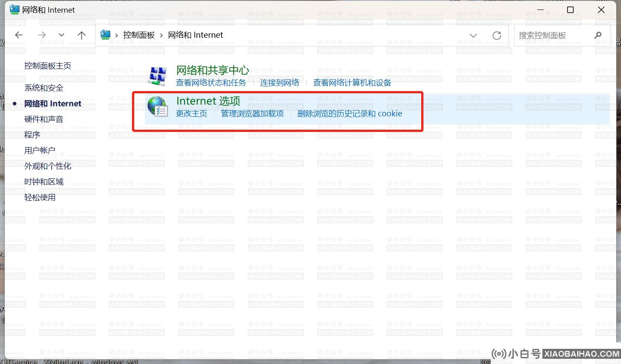Screen dimensions: 621x364
Task: Click 管理浏览器加载项 link
Action: 252,114
